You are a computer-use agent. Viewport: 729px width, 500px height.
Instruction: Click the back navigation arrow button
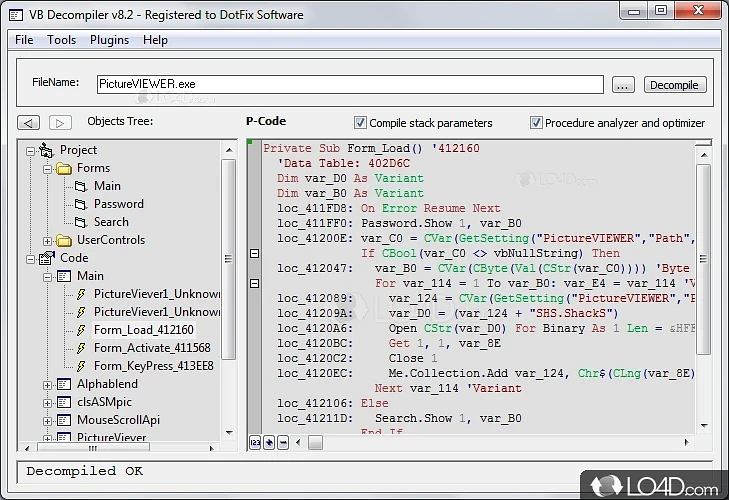[x=28, y=123]
